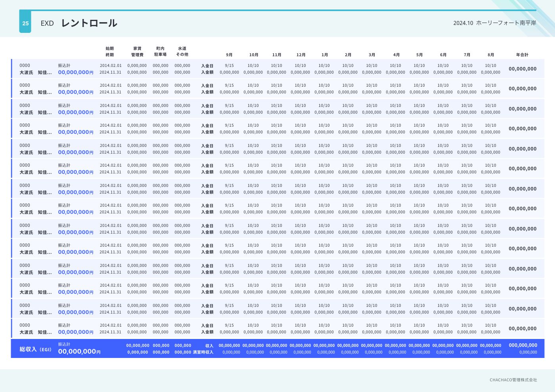Click the EXD label beside the title

click(47, 23)
